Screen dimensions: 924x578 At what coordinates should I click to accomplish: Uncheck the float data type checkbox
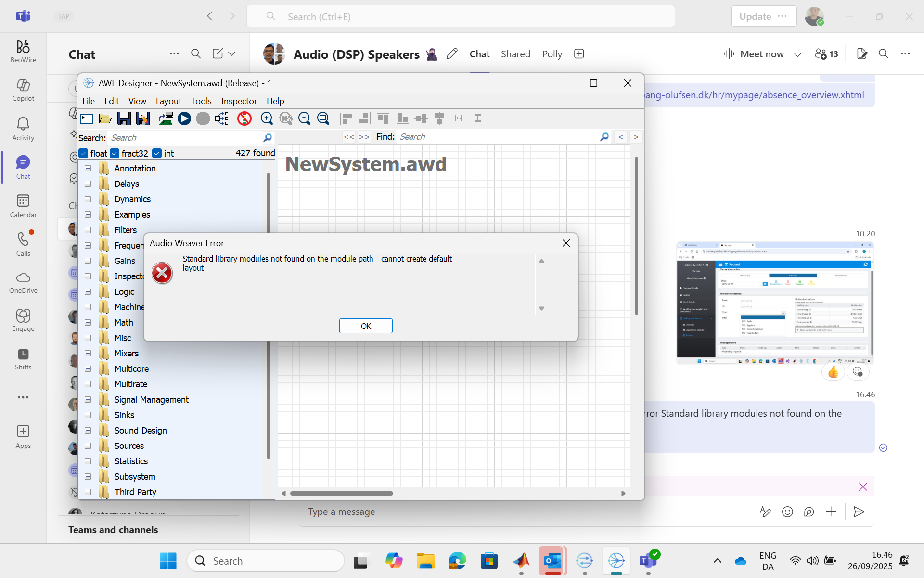[x=84, y=153]
